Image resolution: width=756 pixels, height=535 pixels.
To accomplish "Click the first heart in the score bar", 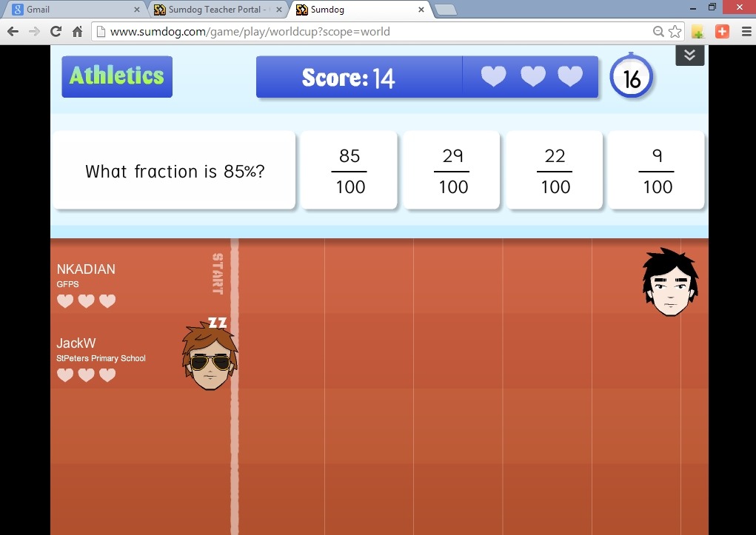I will (494, 76).
